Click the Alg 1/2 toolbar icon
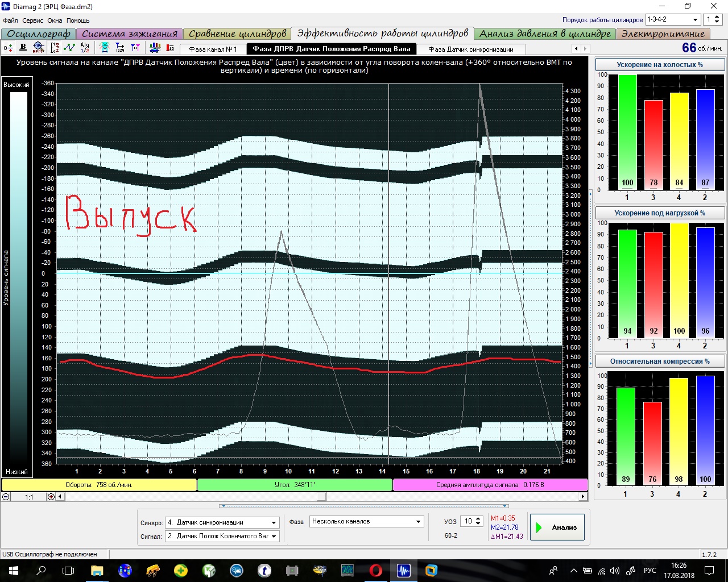Image resolution: width=728 pixels, height=582 pixels. point(85,48)
